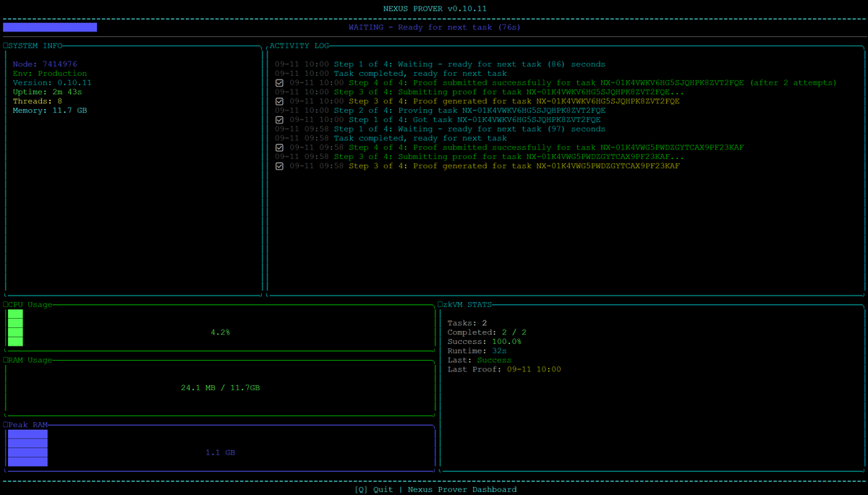Click the Uptime: 2m 43s line
The width and height of the screenshot is (868, 495).
(47, 92)
